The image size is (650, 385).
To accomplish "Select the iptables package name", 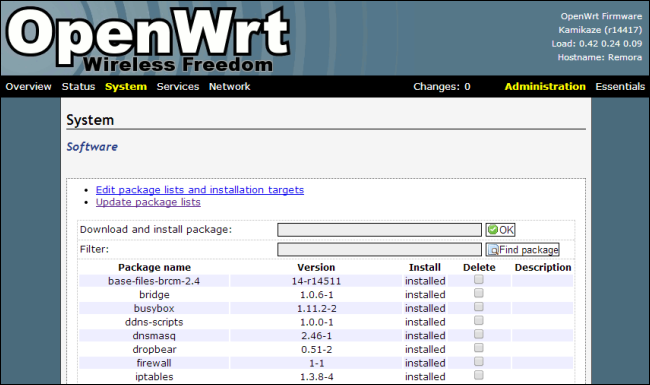I will (154, 377).
